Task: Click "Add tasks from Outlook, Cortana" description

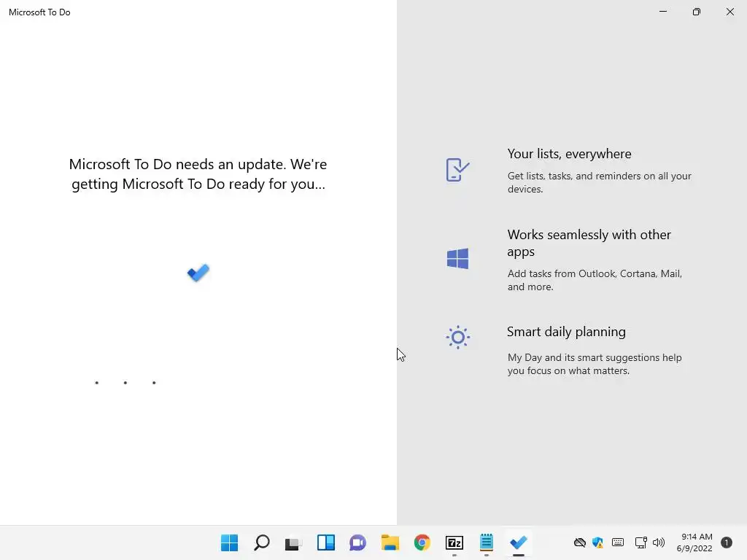Action: 595,280
